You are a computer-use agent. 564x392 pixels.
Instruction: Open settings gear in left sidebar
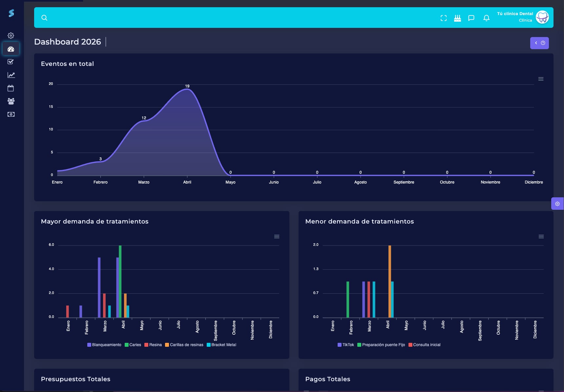(11, 35)
